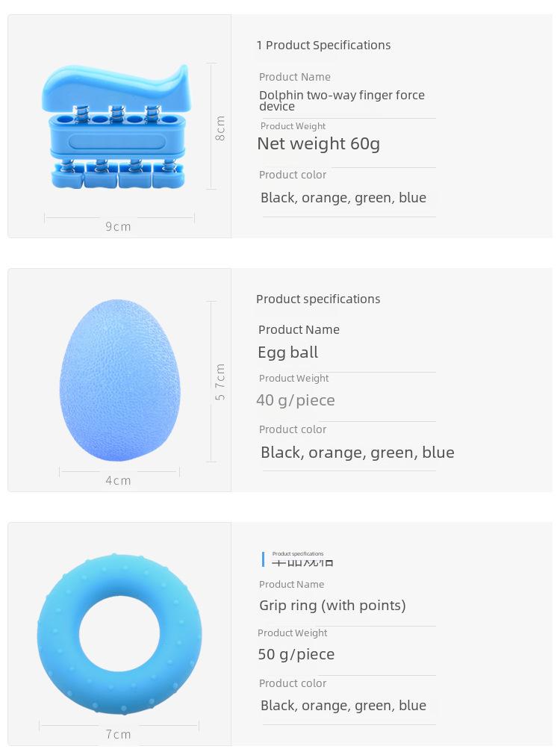Click 'Dolphin two-way finger force device' text
Image resolution: width=560 pixels, height=755 pixels.
coord(342,101)
